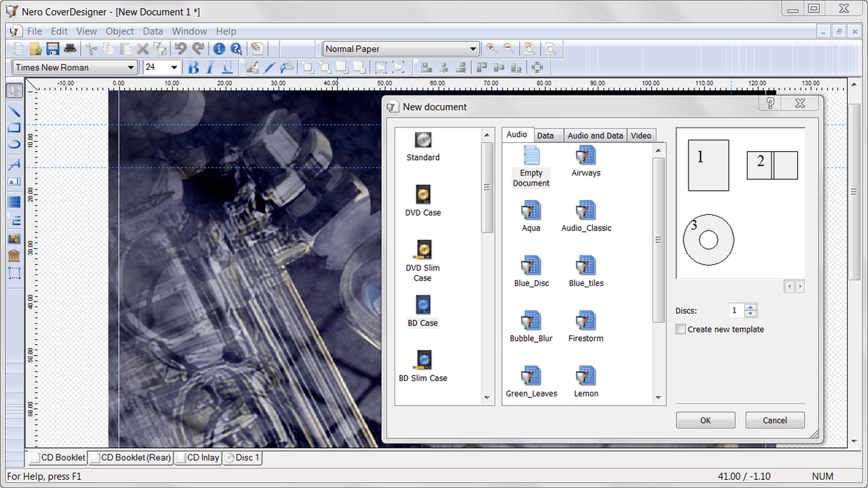
Task: Click the Undo arrow icon
Action: click(180, 49)
